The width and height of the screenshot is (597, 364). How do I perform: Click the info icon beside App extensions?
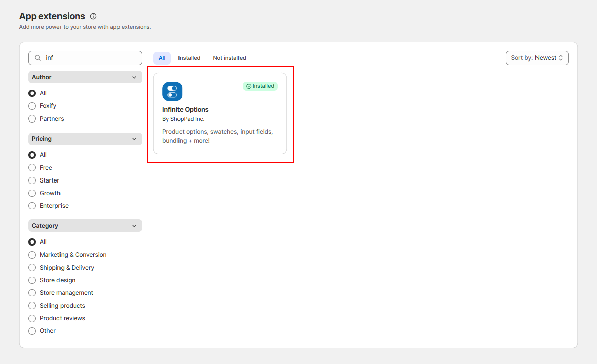point(93,16)
